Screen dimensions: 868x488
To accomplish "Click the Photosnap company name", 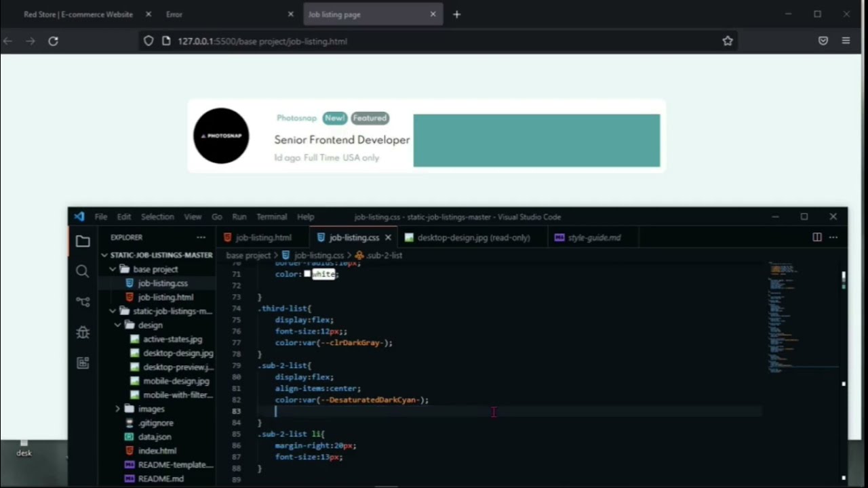I will [296, 118].
